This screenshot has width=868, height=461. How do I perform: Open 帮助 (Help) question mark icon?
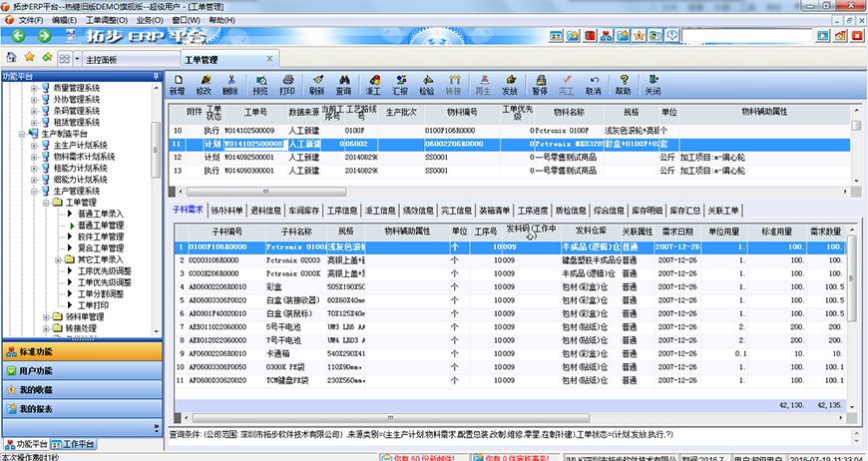click(x=624, y=84)
